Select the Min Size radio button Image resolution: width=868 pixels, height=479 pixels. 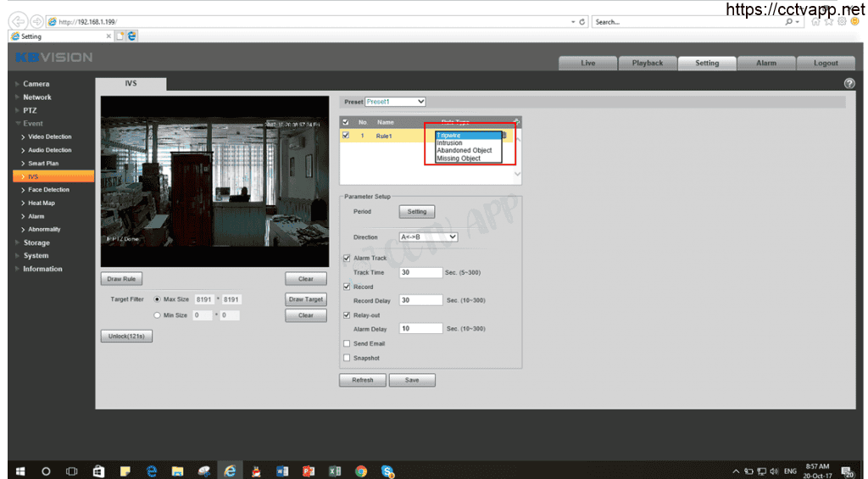[x=158, y=315]
